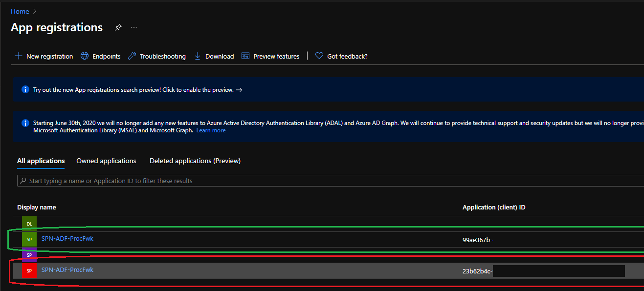Download the app registrations list
This screenshot has width=644, height=291.
(x=214, y=56)
